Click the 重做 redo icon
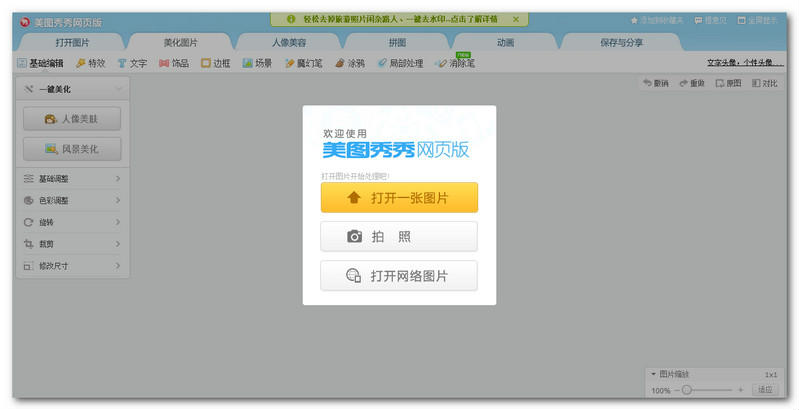The height and width of the screenshot is (410, 799). [683, 84]
